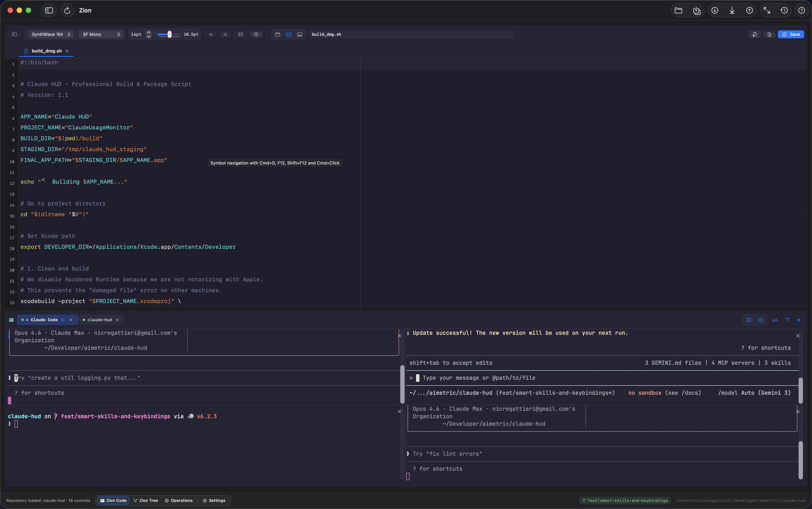Open the SF Mono font dropdown
This screenshot has width=812, height=509.
(x=101, y=34)
